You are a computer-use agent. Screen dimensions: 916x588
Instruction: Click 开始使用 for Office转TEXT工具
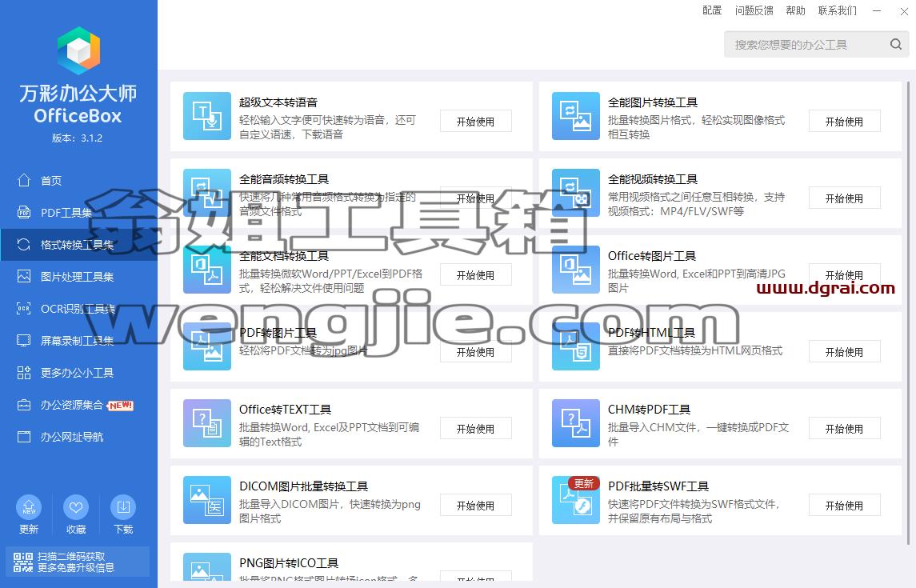tap(475, 429)
